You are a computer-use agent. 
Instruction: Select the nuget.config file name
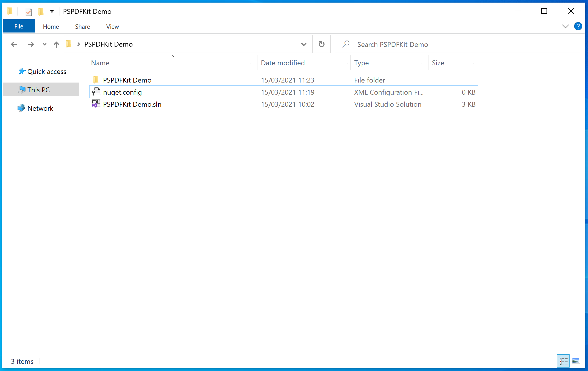122,92
